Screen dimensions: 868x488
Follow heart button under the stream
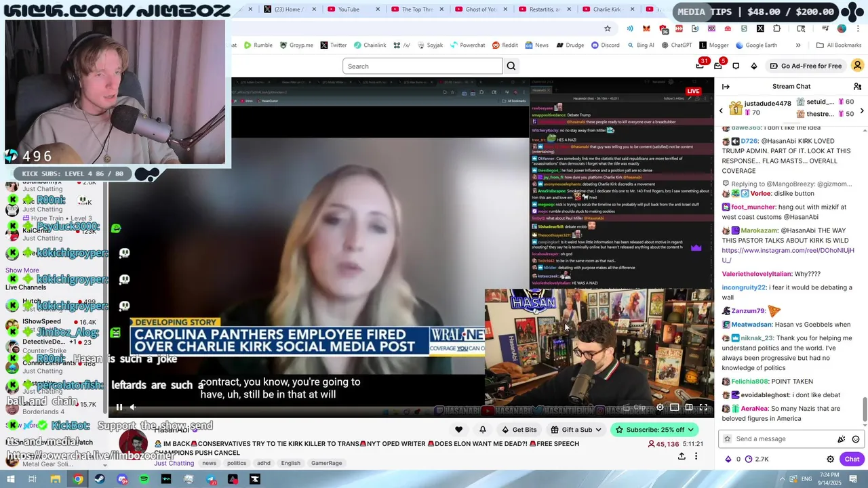coord(458,430)
